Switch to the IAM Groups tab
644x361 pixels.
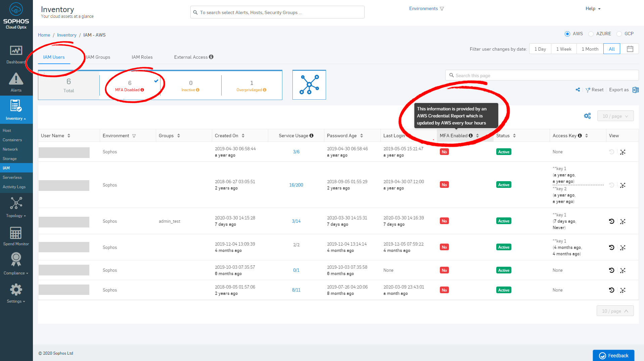98,57
